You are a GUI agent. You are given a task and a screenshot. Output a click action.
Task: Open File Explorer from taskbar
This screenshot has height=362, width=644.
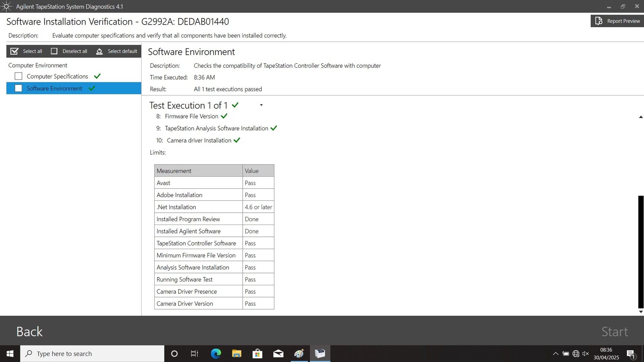pos(237,353)
